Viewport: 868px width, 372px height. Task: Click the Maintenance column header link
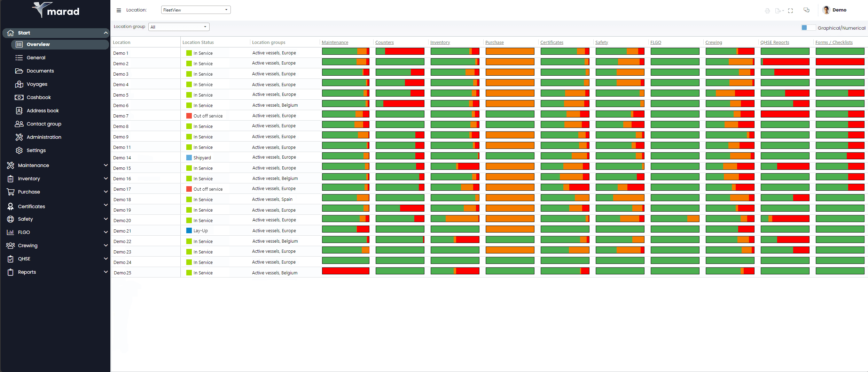[x=335, y=42]
